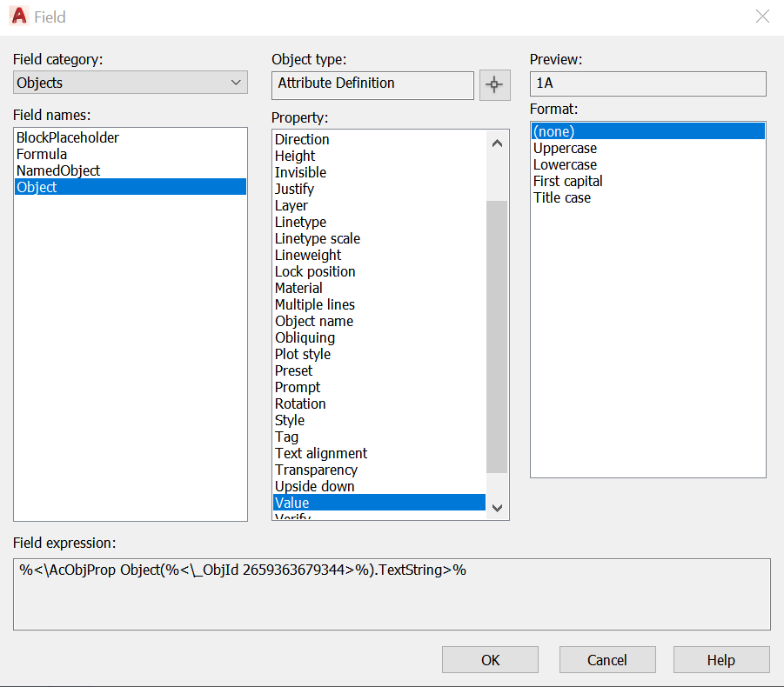Select NamedObject in Field names
This screenshot has height=687, width=784.
(x=130, y=170)
